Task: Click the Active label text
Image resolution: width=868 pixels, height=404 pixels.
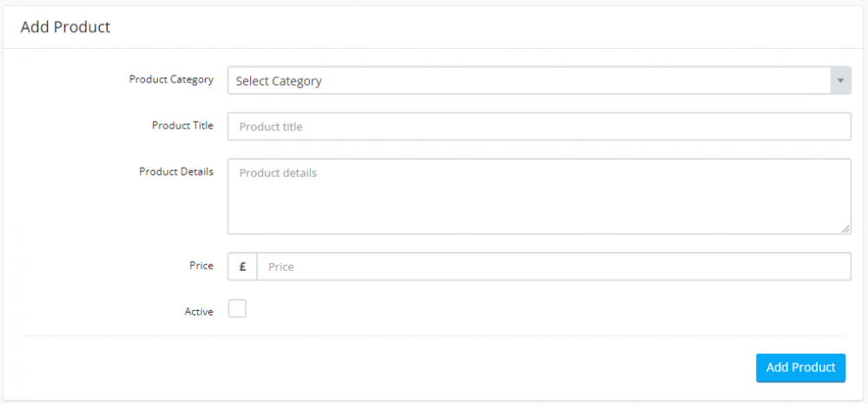Action: [x=199, y=311]
